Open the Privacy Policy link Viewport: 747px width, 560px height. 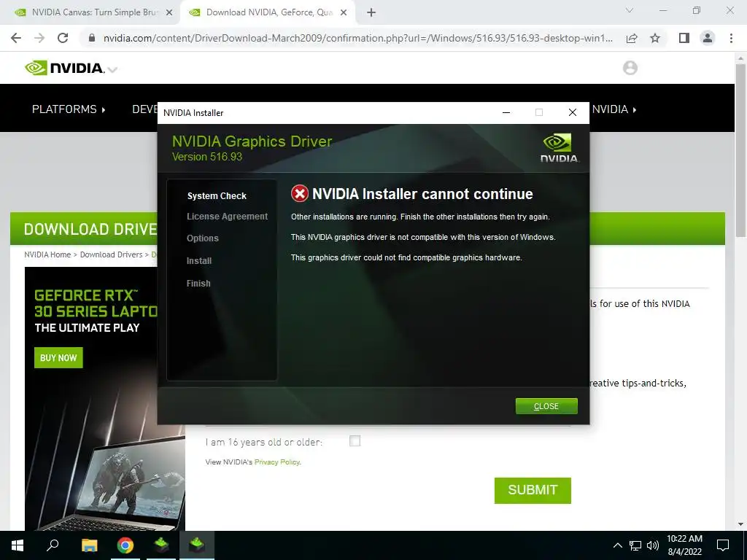tap(276, 462)
